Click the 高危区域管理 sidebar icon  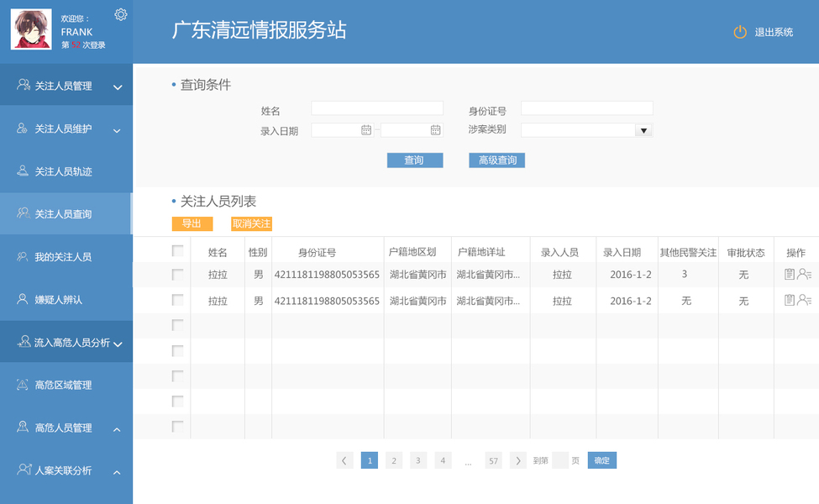(x=22, y=385)
